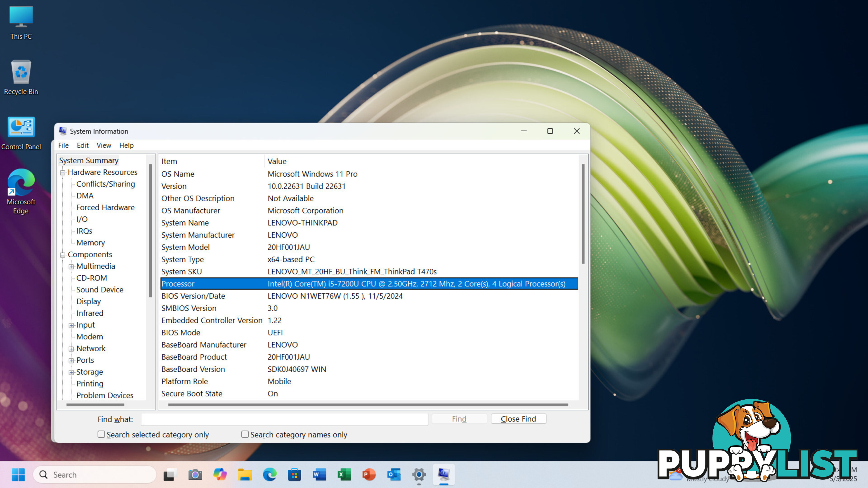Image resolution: width=868 pixels, height=488 pixels.
Task: Maximize the System Information window
Action: click(x=550, y=131)
